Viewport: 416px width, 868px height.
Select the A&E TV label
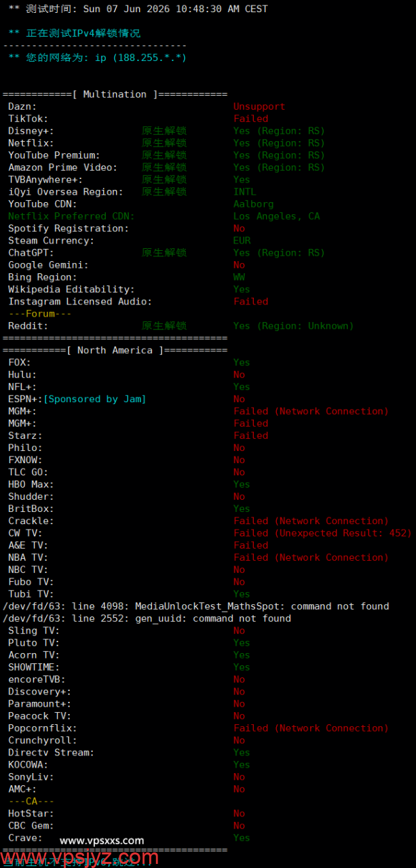28,546
